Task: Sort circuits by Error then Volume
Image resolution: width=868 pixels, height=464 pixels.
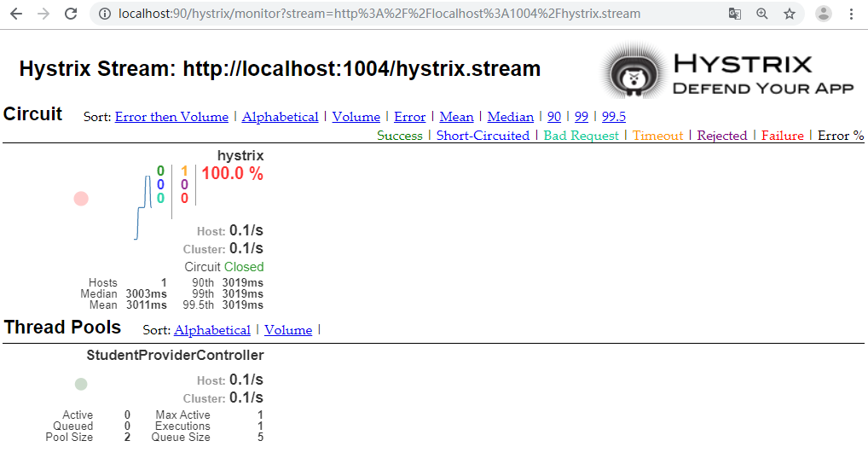Action: (x=171, y=117)
